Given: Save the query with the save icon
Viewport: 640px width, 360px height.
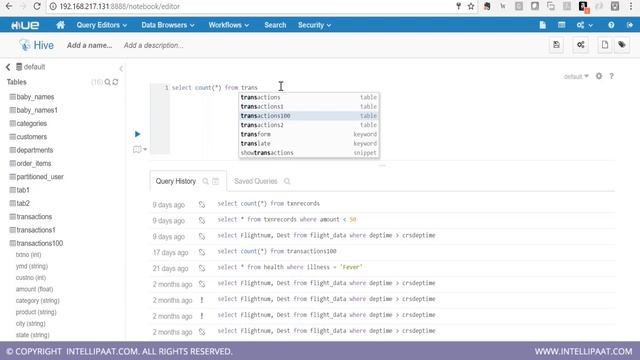Looking at the screenshot, I should [556, 45].
